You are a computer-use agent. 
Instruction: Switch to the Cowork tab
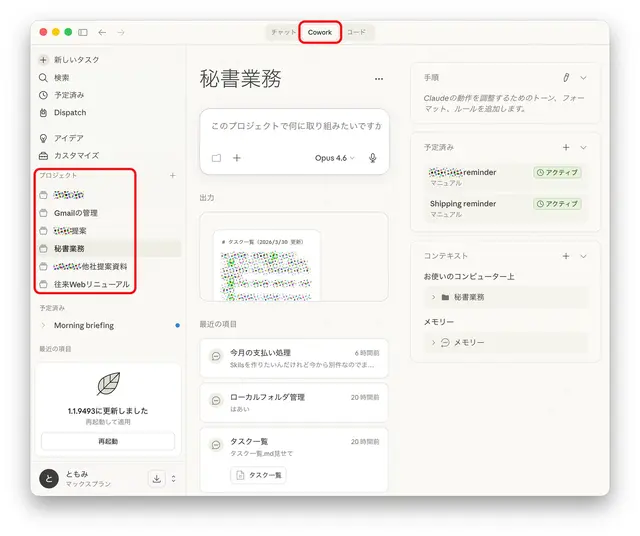tap(320, 32)
